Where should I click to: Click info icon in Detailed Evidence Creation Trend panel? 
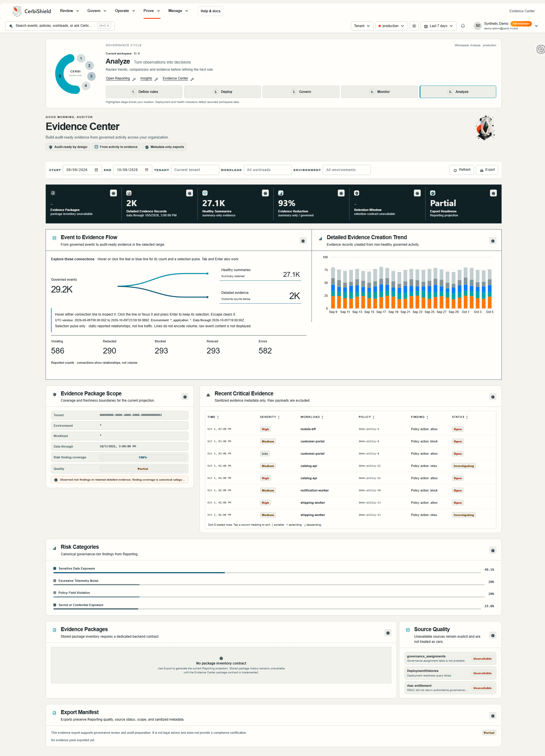click(493, 241)
